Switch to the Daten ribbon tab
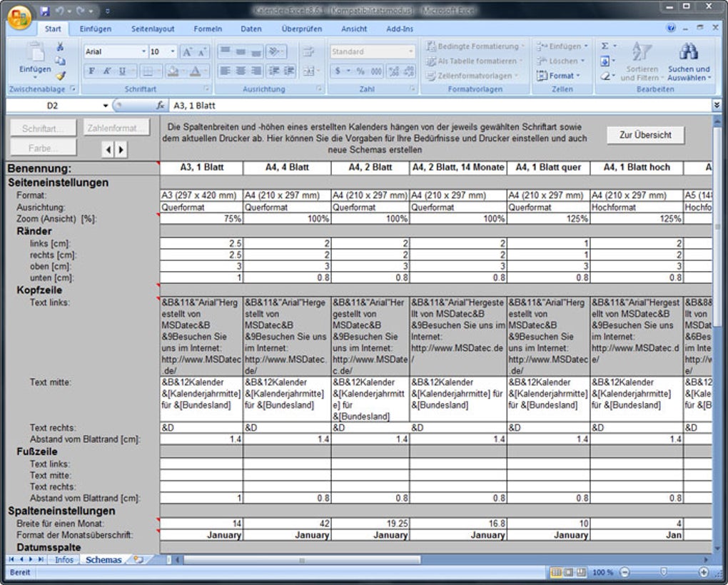Image resolution: width=728 pixels, height=585 pixels. click(x=251, y=29)
